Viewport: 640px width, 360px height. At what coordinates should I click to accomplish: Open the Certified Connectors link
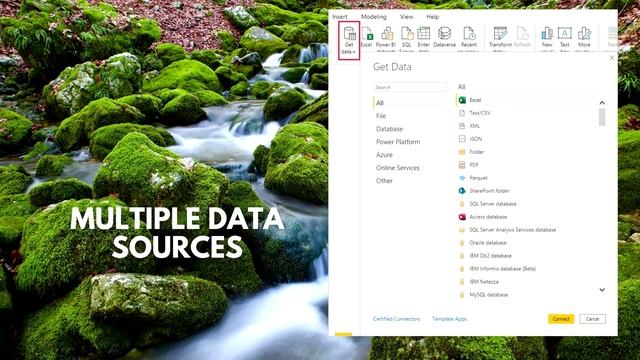(396, 319)
